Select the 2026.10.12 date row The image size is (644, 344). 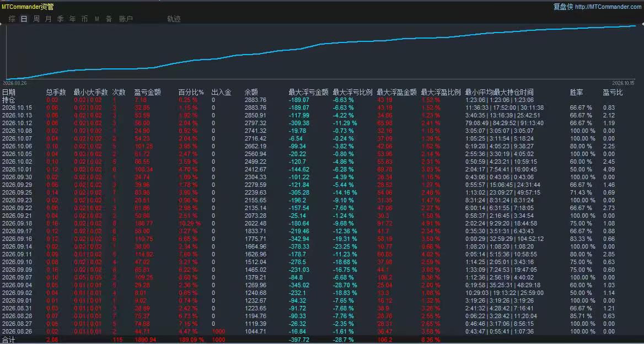point(17,123)
